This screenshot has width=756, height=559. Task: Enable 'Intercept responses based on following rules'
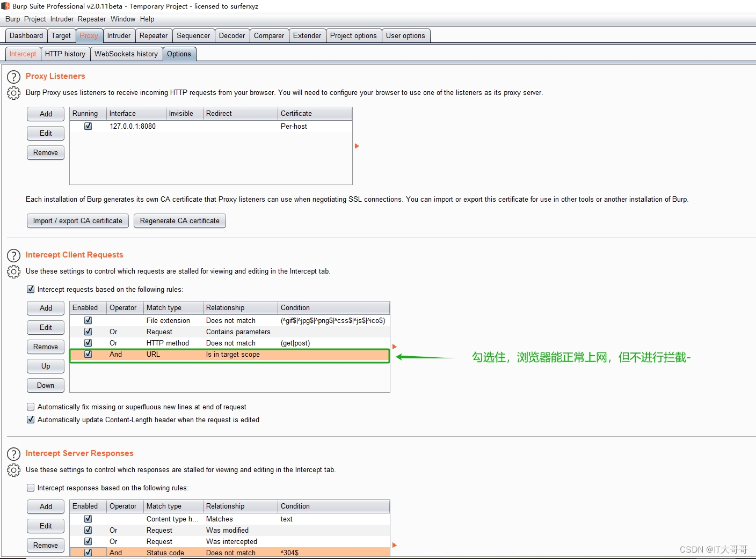point(31,488)
